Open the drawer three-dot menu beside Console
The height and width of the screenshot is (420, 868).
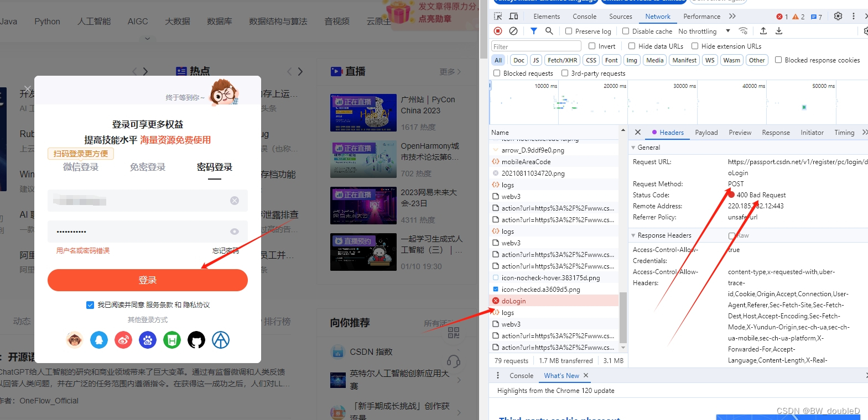(498, 375)
